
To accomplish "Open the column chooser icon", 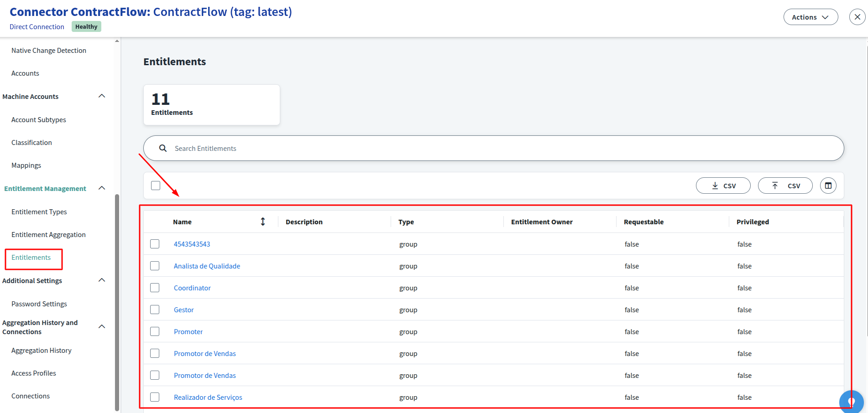I will coord(828,186).
